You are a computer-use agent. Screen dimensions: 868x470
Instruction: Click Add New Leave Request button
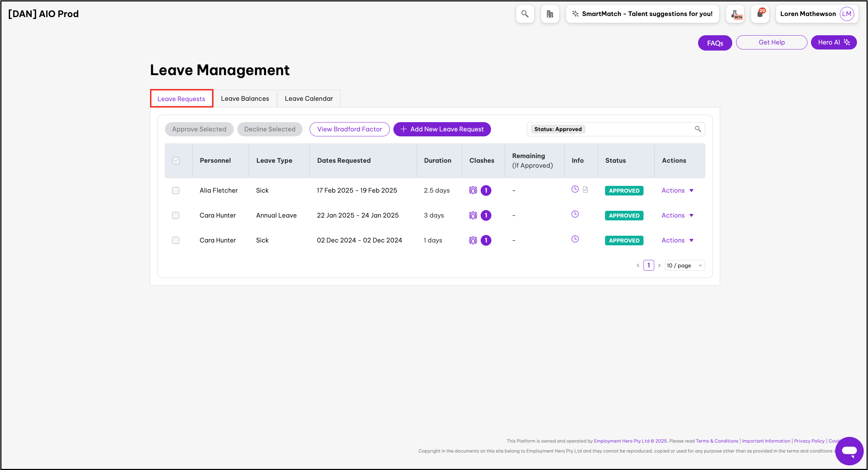442,129
